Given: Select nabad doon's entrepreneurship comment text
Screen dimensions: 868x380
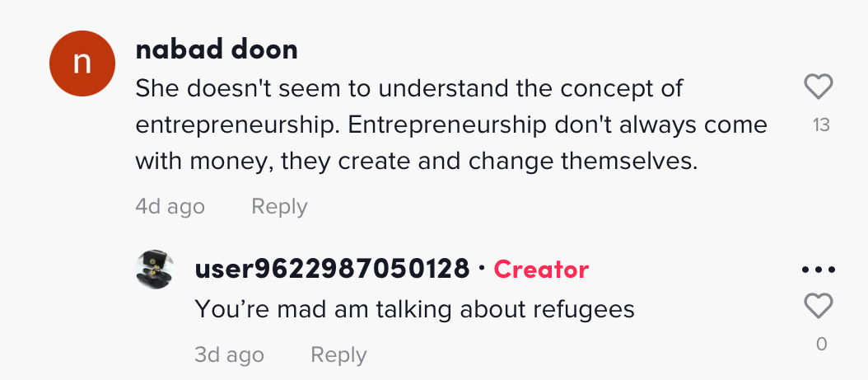Looking at the screenshot, I should pyautogui.click(x=451, y=124).
